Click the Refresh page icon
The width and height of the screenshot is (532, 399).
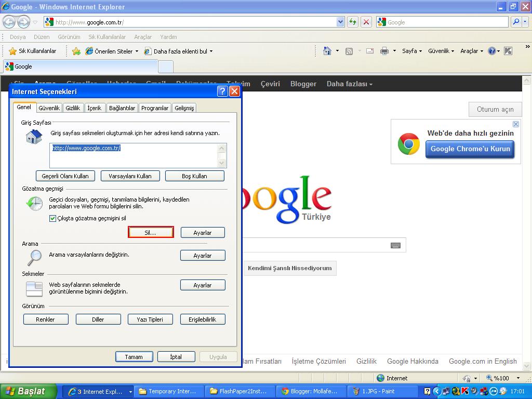(x=353, y=22)
